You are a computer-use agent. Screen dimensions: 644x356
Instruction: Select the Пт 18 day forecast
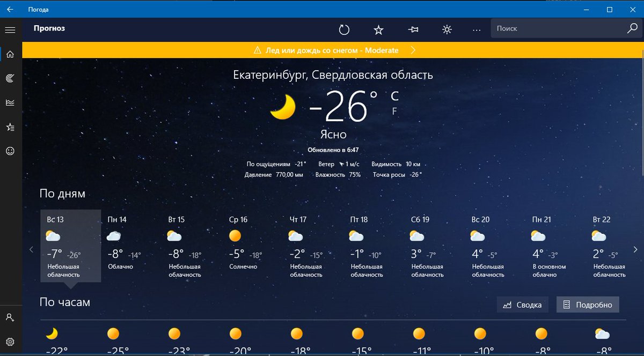(x=374, y=246)
